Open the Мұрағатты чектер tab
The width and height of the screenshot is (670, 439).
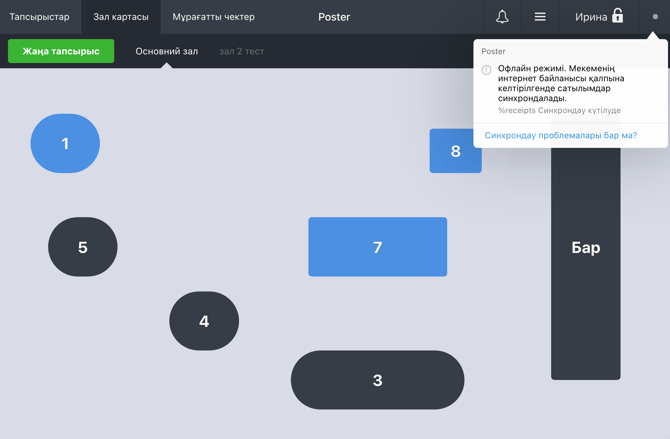click(x=213, y=17)
